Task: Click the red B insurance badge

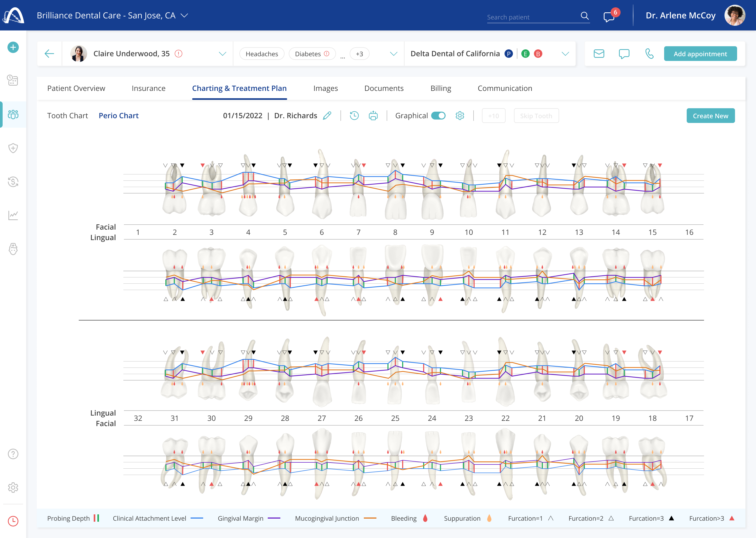Action: 538,54
